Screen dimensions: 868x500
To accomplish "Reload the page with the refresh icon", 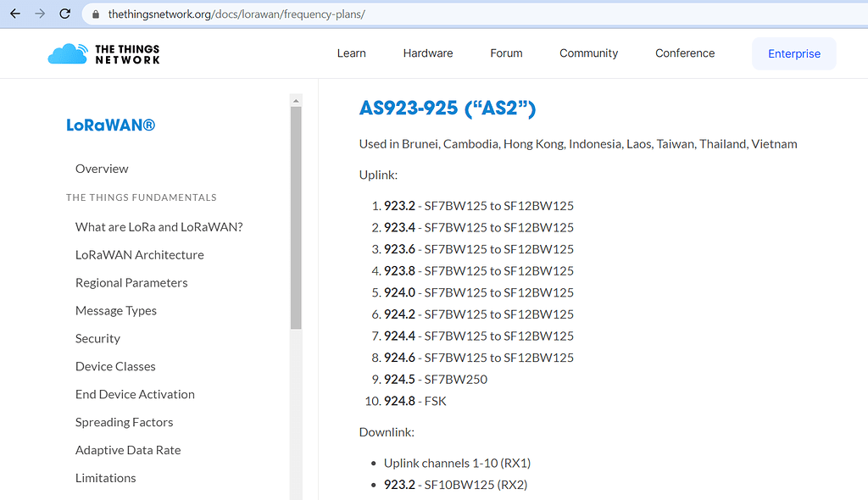I will 64,14.
